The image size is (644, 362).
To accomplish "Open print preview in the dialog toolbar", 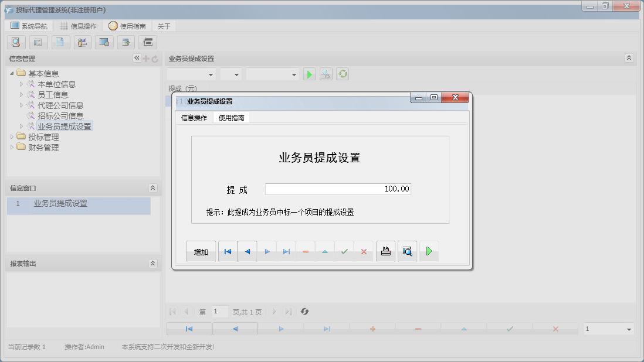I will [x=407, y=251].
